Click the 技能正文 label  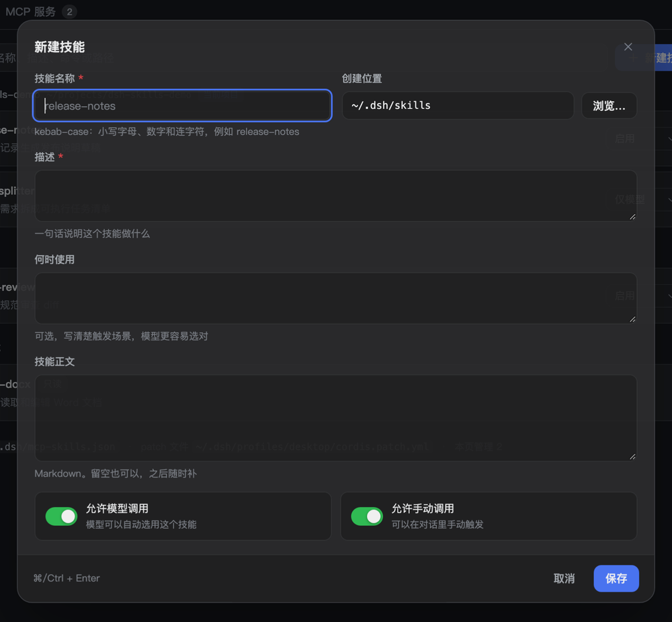(x=54, y=362)
